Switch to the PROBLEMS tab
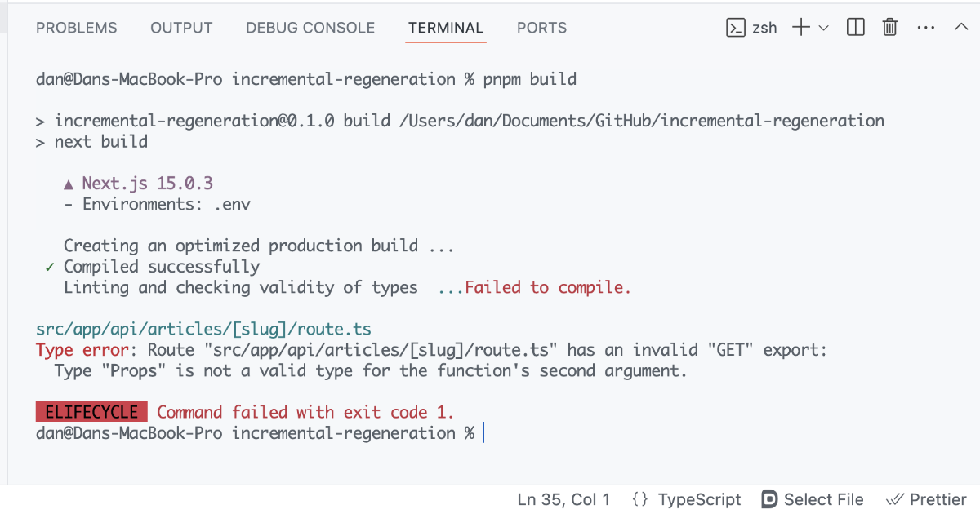Image resolution: width=980 pixels, height=514 pixels. 76,27
